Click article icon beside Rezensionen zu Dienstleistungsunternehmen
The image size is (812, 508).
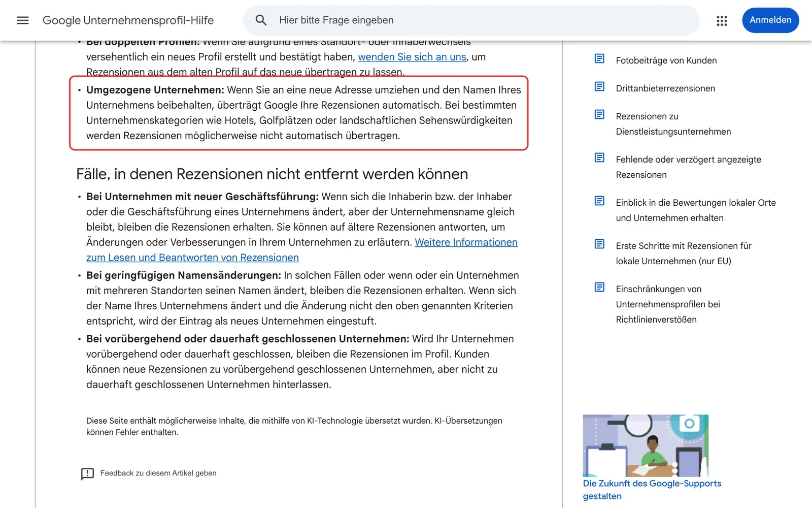[599, 115]
